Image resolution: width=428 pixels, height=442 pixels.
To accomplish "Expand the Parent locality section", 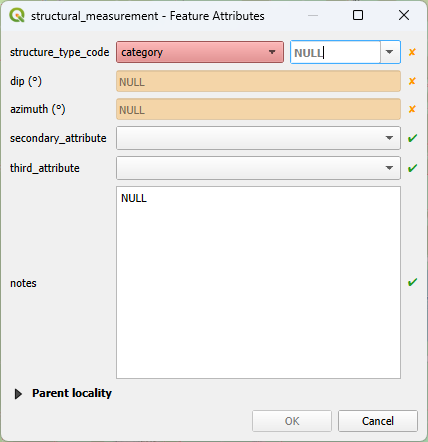I will 18,394.
